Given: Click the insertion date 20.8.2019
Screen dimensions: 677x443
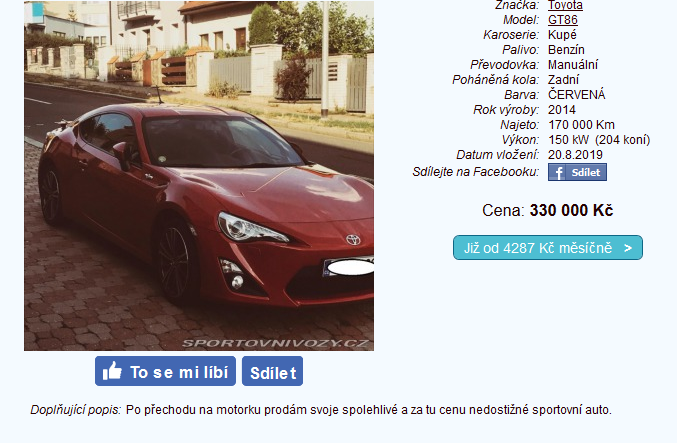Looking at the screenshot, I should click(575, 155).
